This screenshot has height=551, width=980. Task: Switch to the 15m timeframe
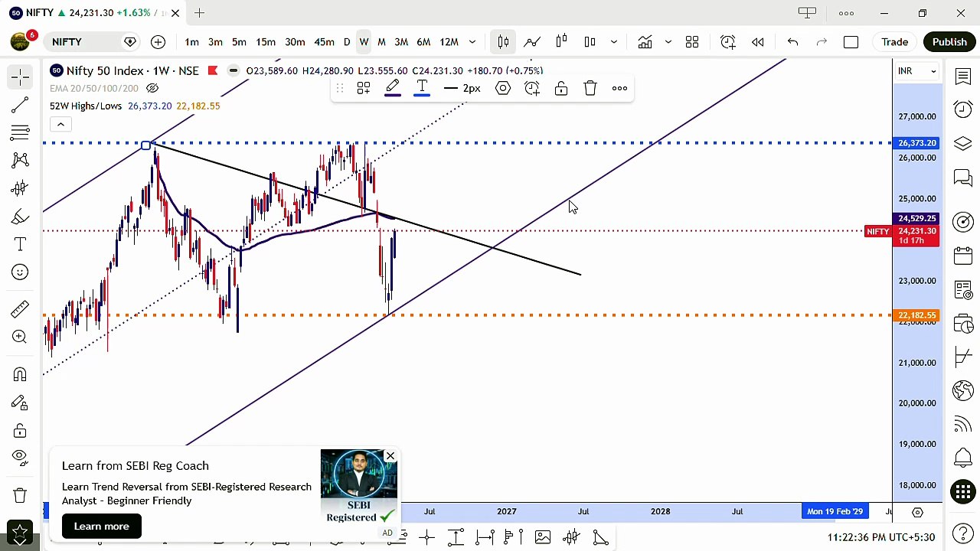click(266, 42)
